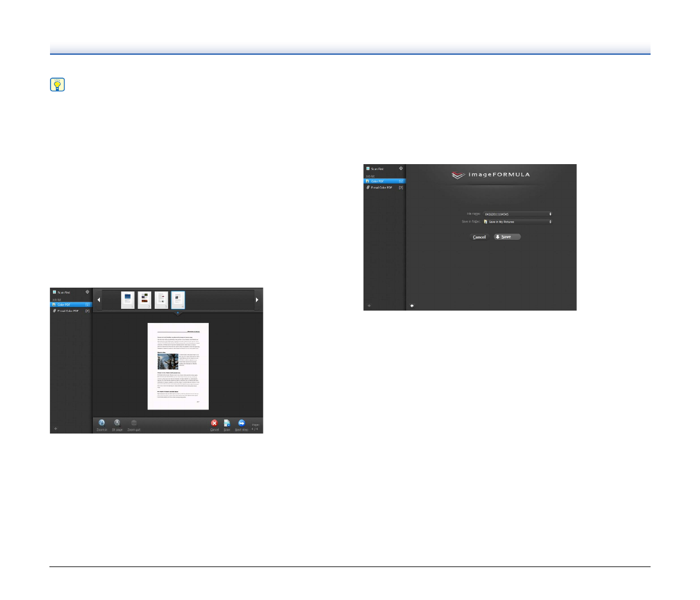Click the Zoom in magnifier icon
Viewport: 700px width, 600px height.
[x=102, y=423]
